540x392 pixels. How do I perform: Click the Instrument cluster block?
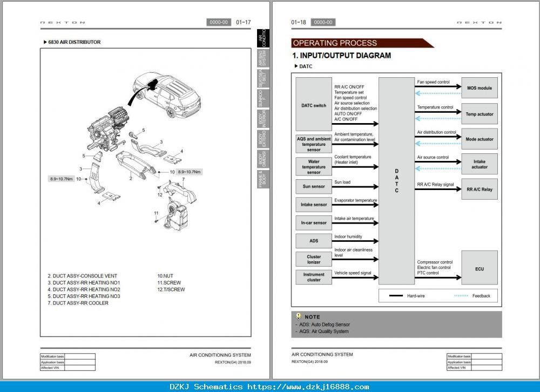[314, 278]
